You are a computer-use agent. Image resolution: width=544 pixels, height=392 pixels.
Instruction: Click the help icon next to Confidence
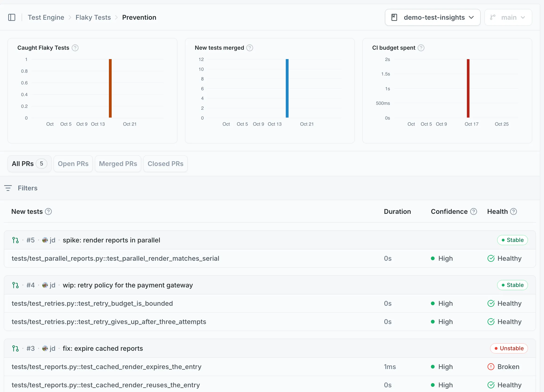pyautogui.click(x=474, y=211)
